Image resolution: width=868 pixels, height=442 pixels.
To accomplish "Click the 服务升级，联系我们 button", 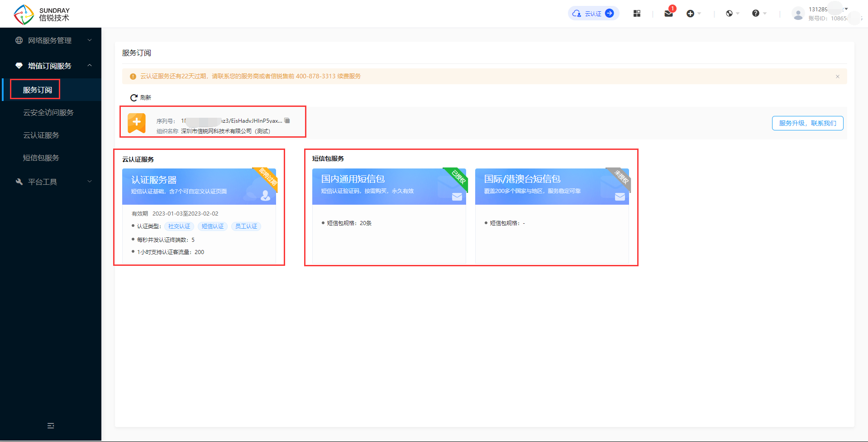I will tap(807, 123).
